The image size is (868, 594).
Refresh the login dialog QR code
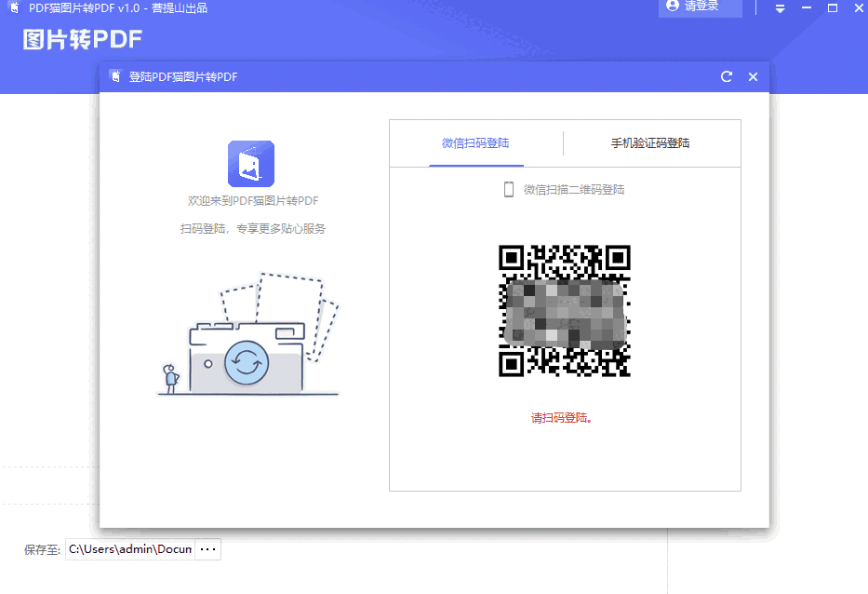pos(727,76)
